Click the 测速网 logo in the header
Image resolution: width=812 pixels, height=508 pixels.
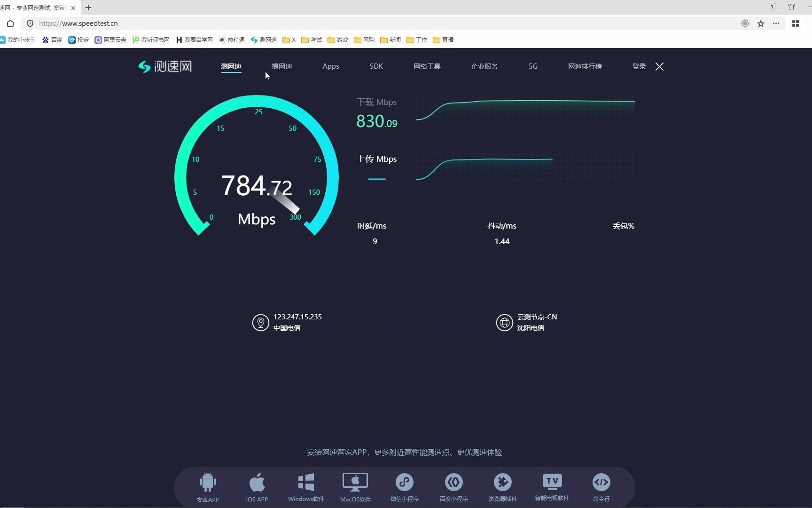click(x=164, y=66)
